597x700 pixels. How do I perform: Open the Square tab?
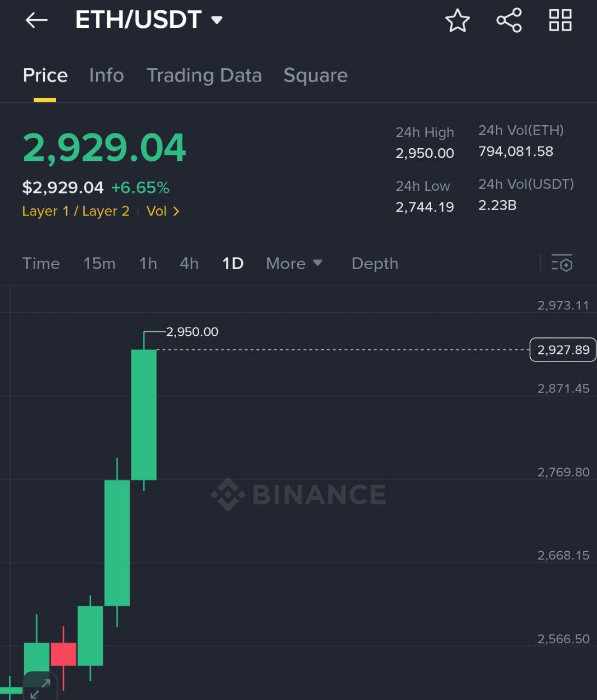316,75
